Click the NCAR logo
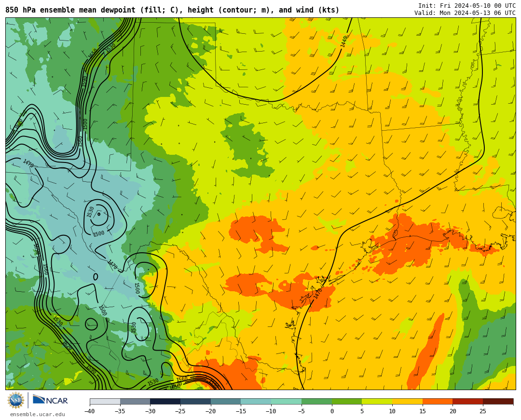This screenshot has width=521, height=420. click(x=51, y=400)
